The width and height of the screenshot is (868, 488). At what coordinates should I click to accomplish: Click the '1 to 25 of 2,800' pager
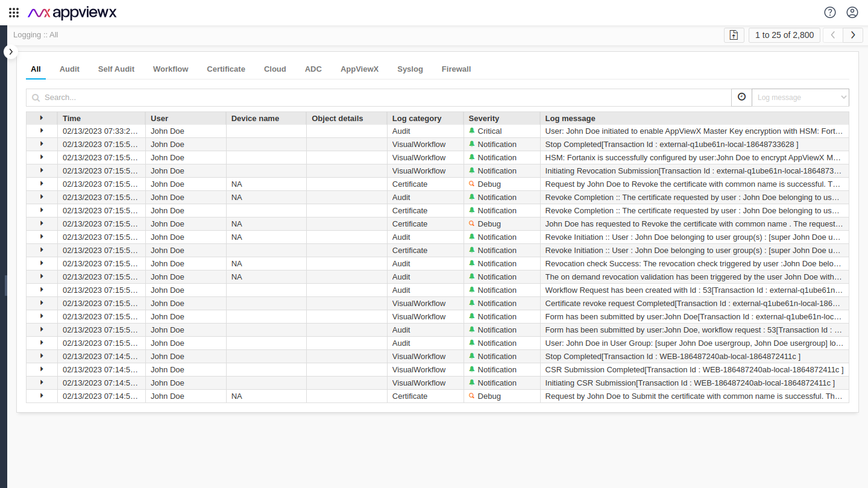pos(784,35)
